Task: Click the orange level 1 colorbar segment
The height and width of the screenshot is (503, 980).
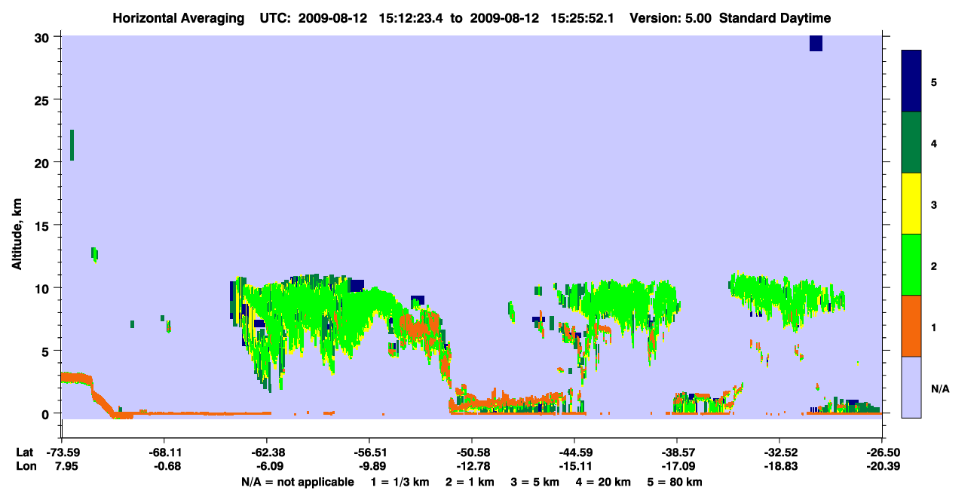Action: 911,326
